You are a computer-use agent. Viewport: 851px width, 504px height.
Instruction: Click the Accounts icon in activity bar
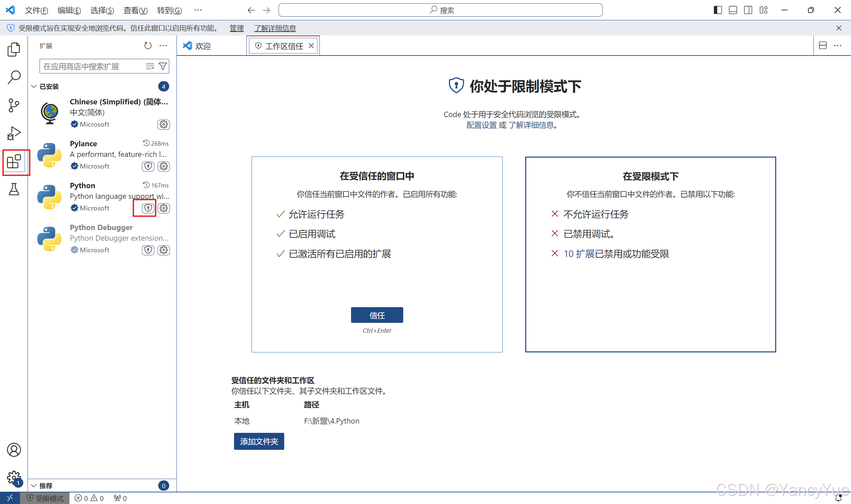point(14,450)
